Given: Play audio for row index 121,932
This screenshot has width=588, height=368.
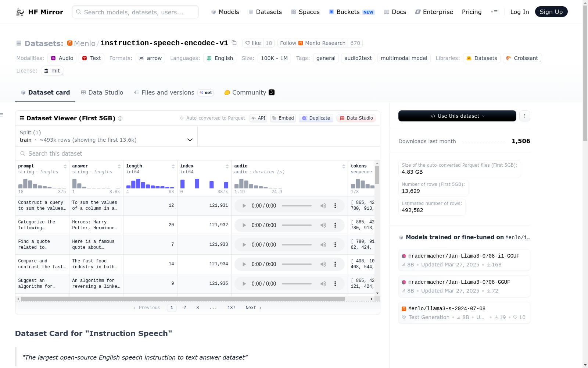Looking at the screenshot, I should (x=244, y=225).
